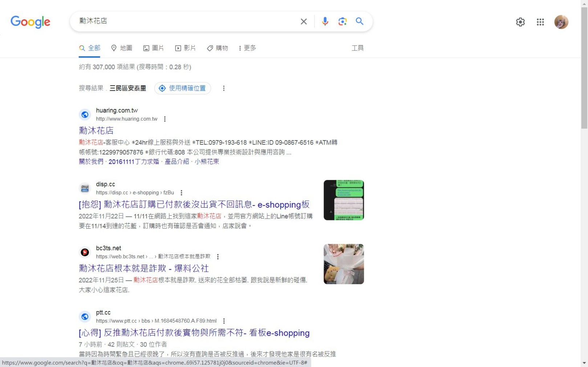The image size is (588, 367).
Task: Click the scrollbar down arrow
Action: (584, 363)
